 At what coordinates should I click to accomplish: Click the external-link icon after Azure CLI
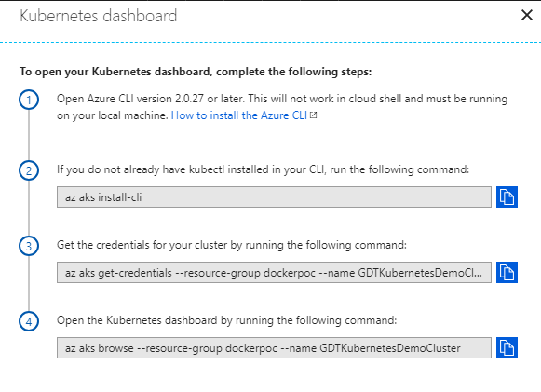tap(313, 115)
